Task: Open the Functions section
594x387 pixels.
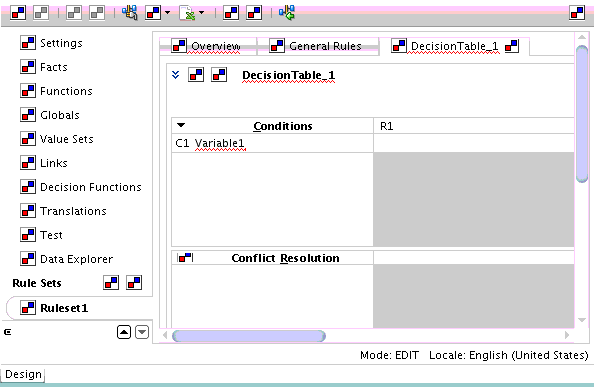Action: click(66, 91)
